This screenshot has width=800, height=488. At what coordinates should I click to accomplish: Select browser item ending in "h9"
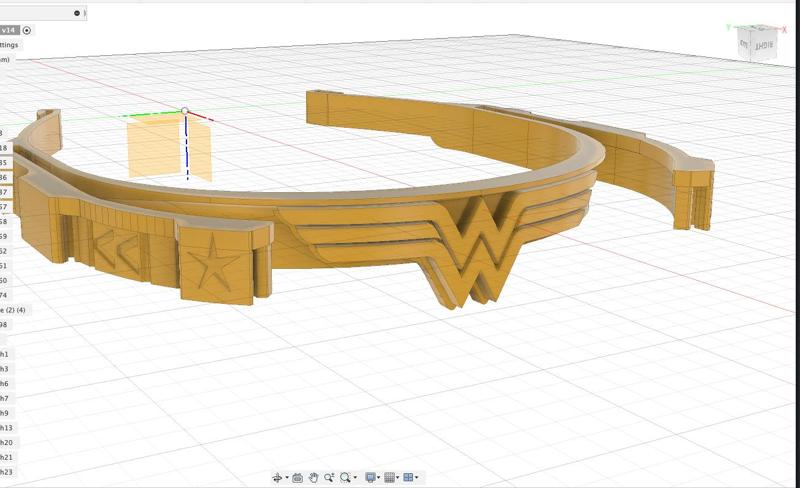pyautogui.click(x=5, y=413)
